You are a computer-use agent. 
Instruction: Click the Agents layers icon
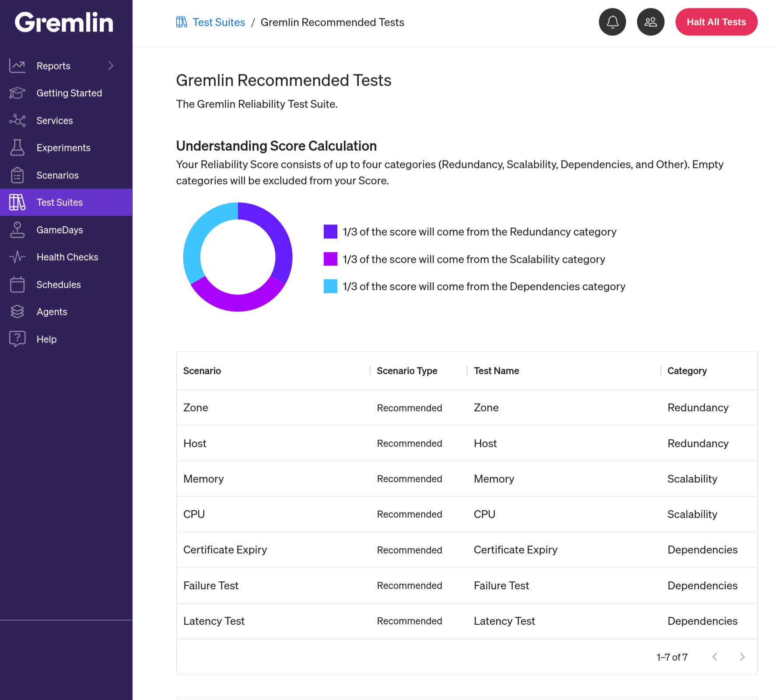(17, 311)
